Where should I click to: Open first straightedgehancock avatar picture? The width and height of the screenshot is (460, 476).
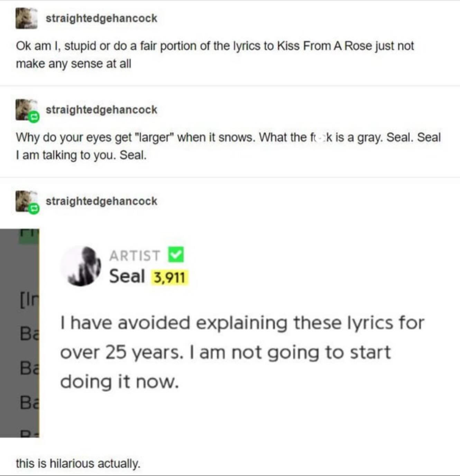point(27,18)
